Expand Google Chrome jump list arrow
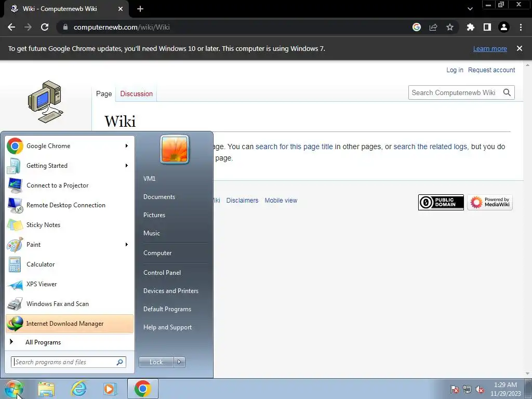 point(127,146)
